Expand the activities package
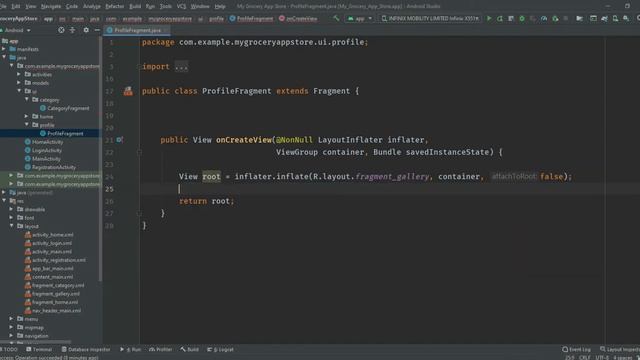Image resolution: width=640 pixels, height=360 pixels. point(19,74)
